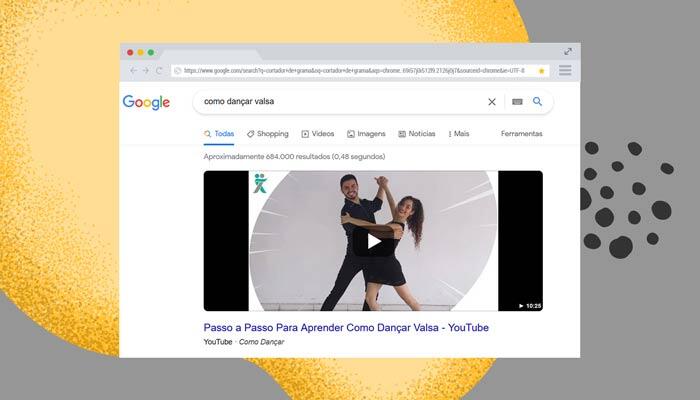Click the dance channel logo on the thumbnail
Image resolution: width=700 pixels, height=400 pixels.
260,183
